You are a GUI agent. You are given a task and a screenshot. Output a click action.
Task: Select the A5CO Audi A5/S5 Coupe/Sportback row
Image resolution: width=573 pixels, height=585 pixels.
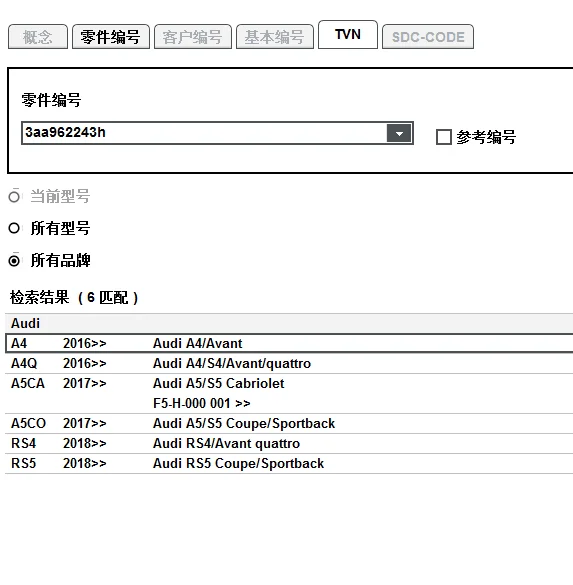pos(289,423)
